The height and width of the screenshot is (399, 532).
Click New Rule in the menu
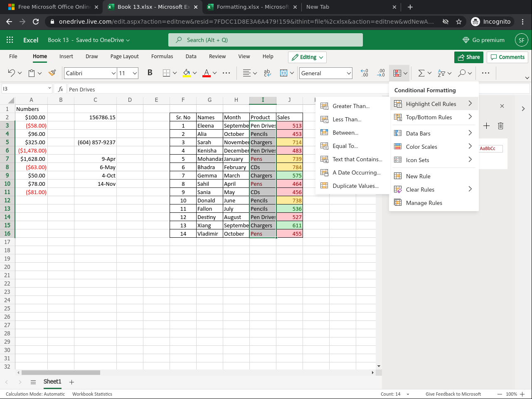(434, 176)
